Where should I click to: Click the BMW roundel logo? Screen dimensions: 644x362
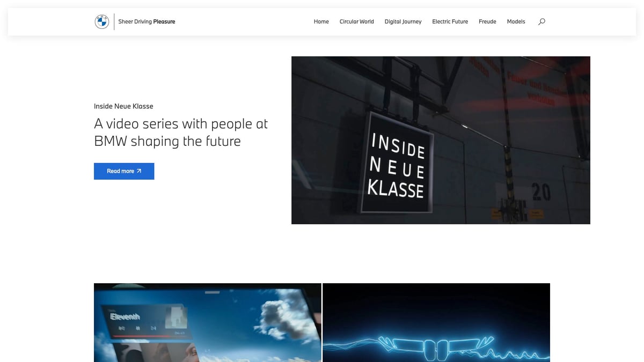[102, 21]
